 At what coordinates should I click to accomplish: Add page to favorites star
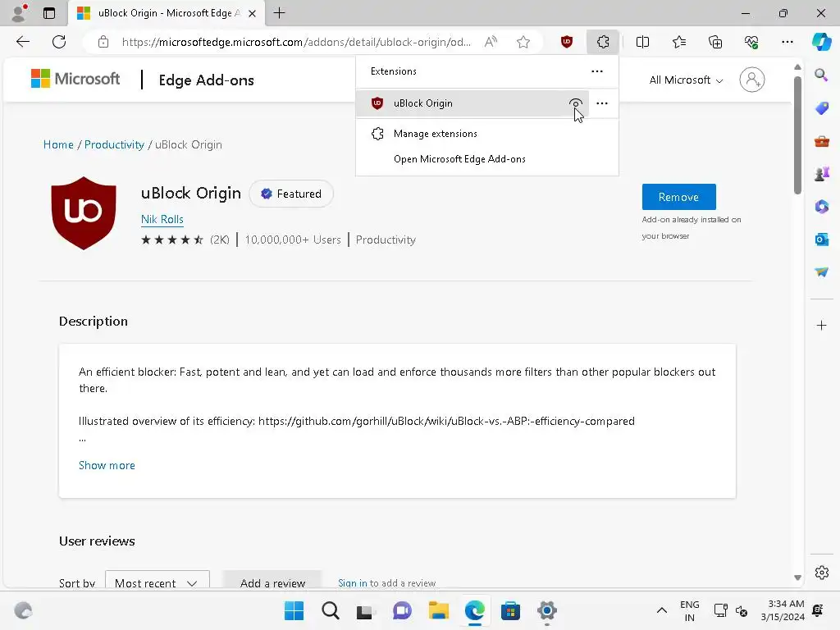coord(523,42)
